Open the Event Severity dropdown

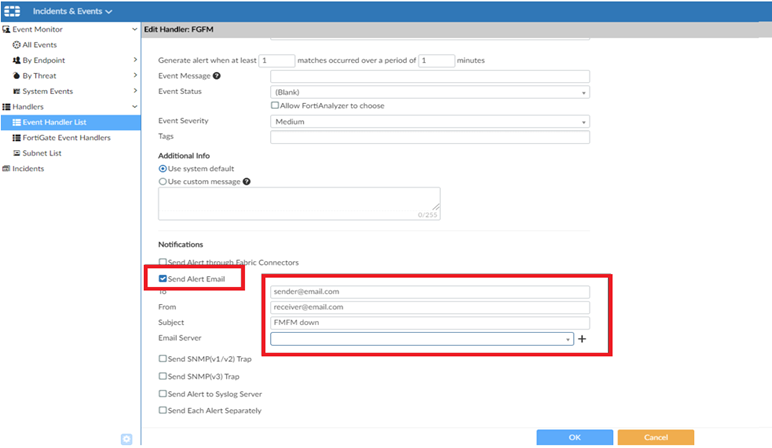coord(429,122)
